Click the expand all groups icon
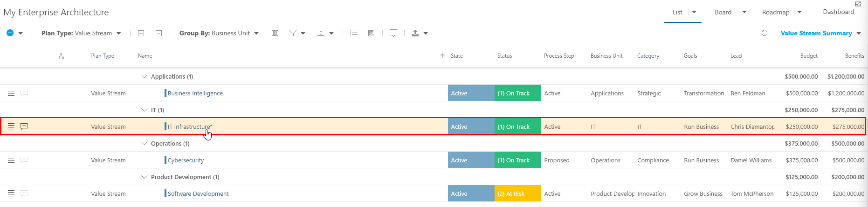The height and width of the screenshot is (207, 868). click(x=141, y=33)
